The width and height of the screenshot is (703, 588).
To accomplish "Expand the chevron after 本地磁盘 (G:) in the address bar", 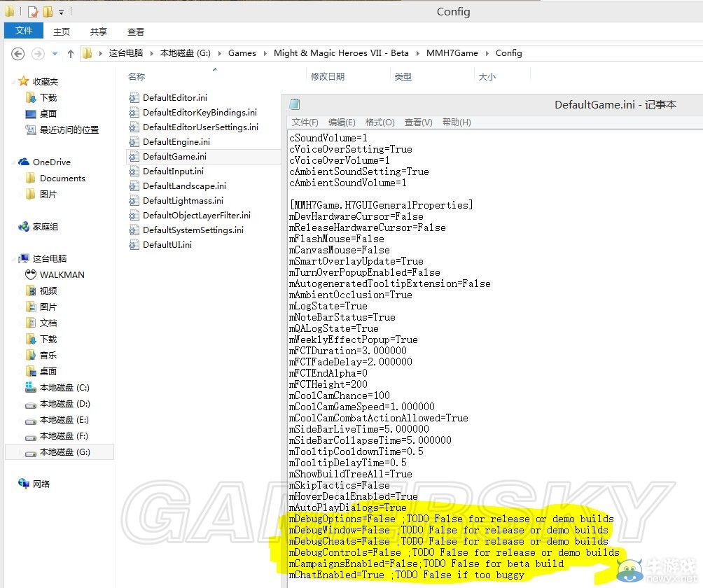I will 220,53.
